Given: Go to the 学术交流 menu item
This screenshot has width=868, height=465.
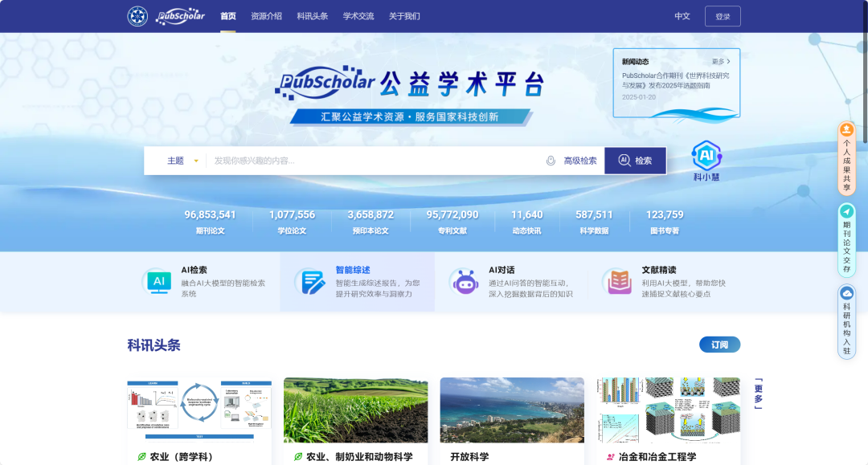Looking at the screenshot, I should pos(358,16).
